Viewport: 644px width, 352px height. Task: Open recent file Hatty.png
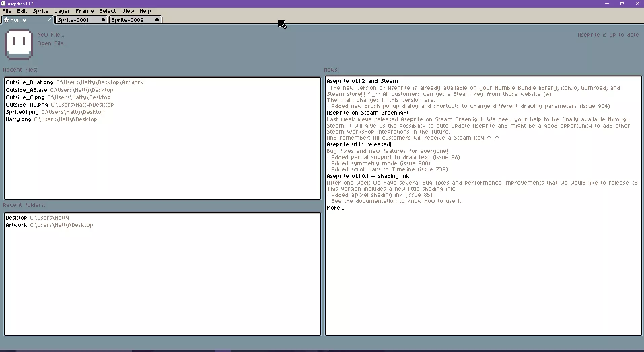point(19,119)
